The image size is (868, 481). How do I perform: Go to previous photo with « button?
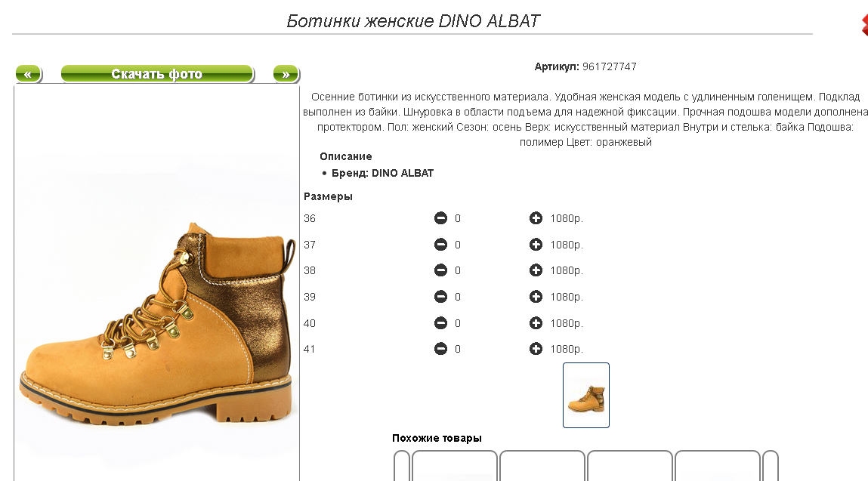tap(28, 73)
